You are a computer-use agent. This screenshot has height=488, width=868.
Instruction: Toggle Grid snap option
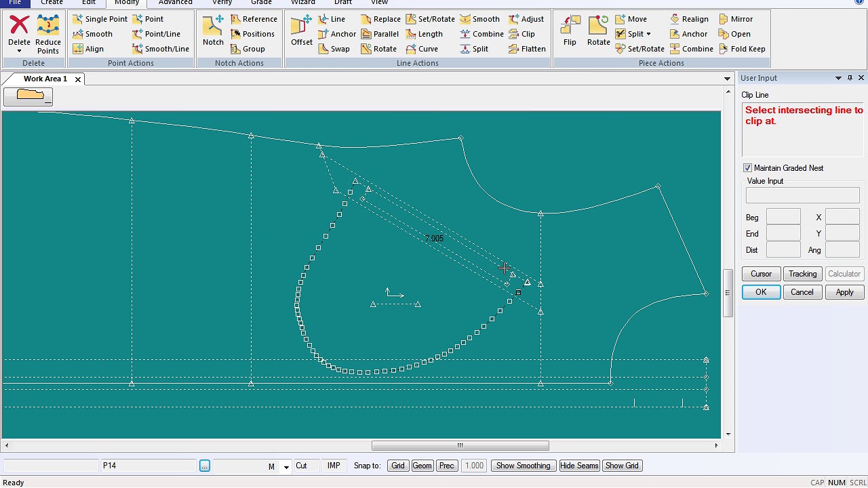coord(397,466)
